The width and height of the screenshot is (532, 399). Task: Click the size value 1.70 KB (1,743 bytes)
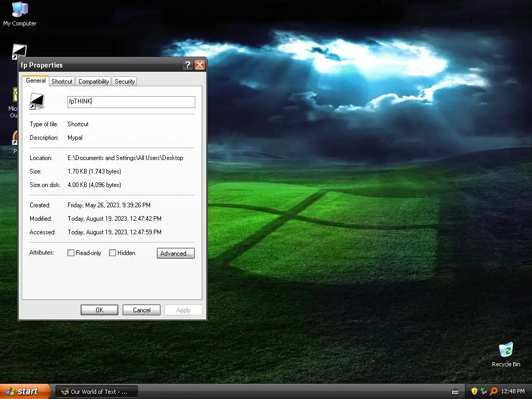pos(95,171)
